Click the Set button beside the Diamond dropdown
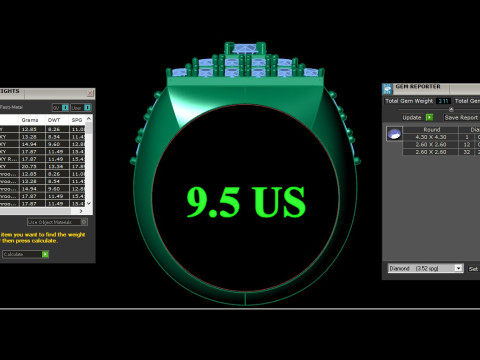 473,269
